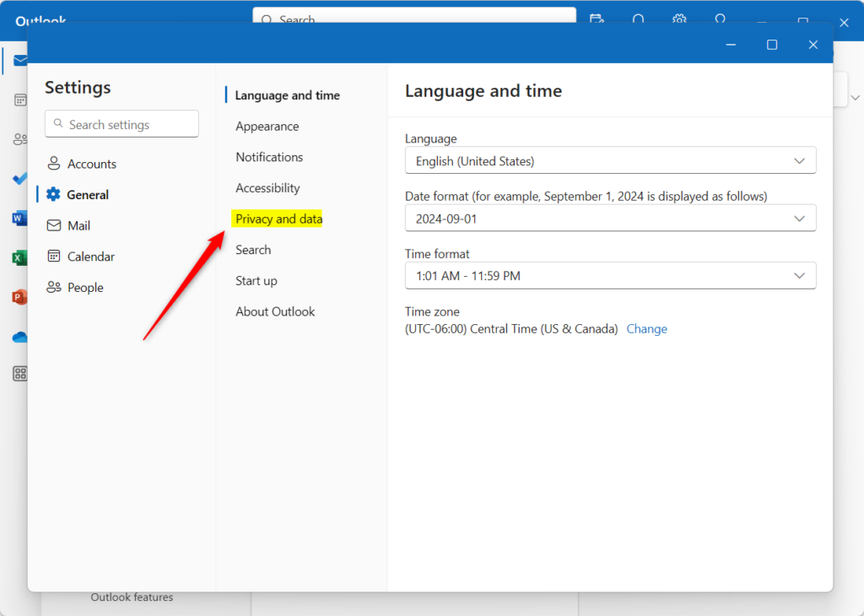The height and width of the screenshot is (616, 864).
Task: Maximize the Settings dialog window
Action: tap(772, 45)
